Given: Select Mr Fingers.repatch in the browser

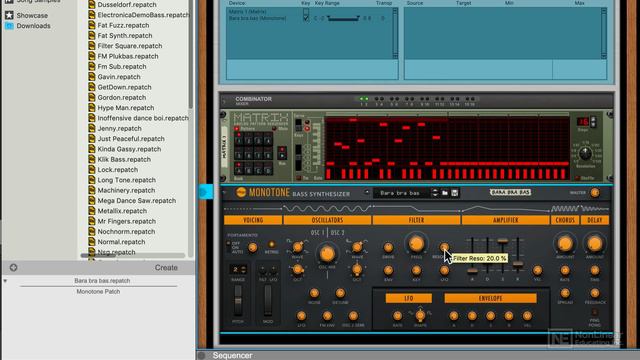Looking at the screenshot, I should (x=127, y=221).
